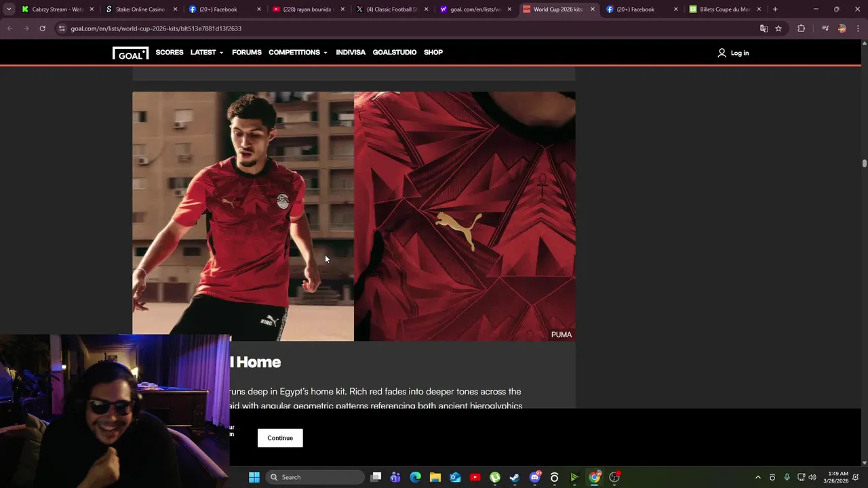Open the Chrome extensions puzzle icon
The image size is (868, 488).
(x=801, y=28)
